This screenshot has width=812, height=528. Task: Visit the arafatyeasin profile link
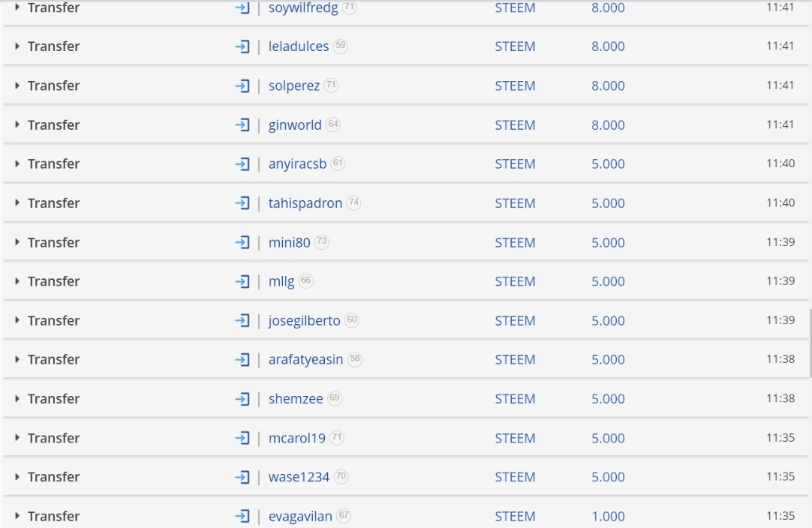305,360
